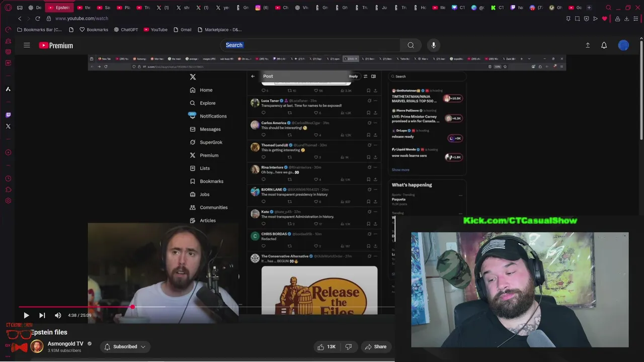The height and width of the screenshot is (362, 644).
Task: Click the send-to-Flow arrow icon
Action: pyautogui.click(x=595, y=19)
